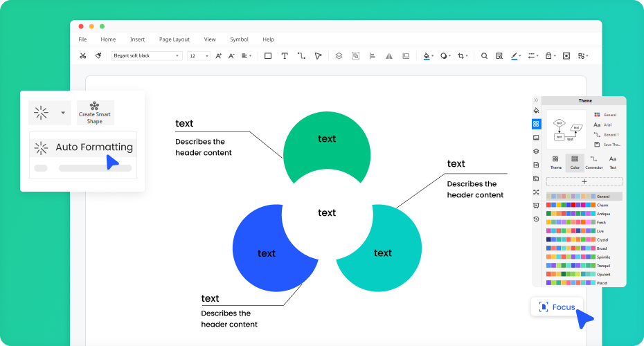Click the Create Smart Shape button
Viewport: 644px width, 346px height.
pos(95,113)
